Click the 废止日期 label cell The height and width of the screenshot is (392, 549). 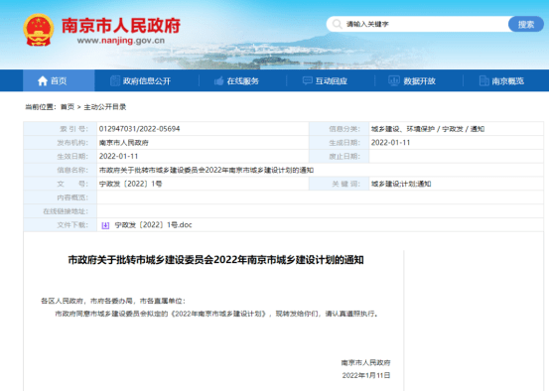339,156
